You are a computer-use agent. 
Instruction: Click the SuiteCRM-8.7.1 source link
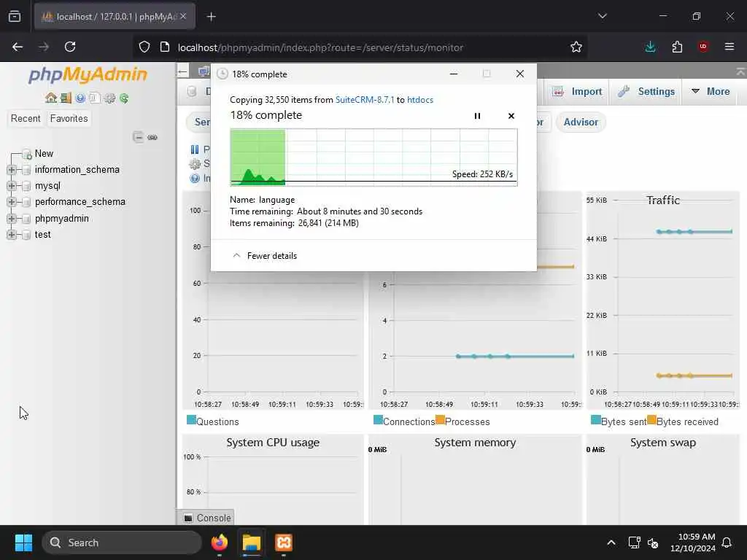coord(365,99)
